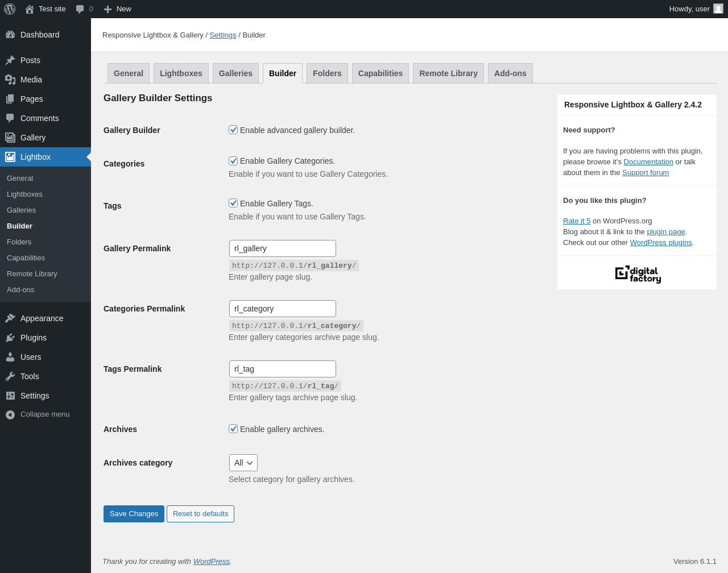
Task: Disable the advanced gallery builder checkbox
Action: [x=233, y=130]
